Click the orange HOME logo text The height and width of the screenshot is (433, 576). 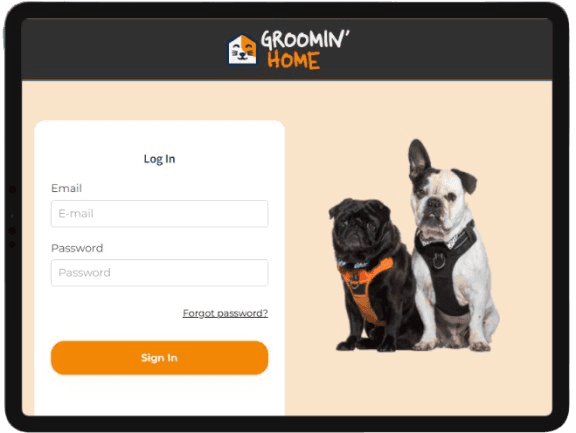[293, 60]
